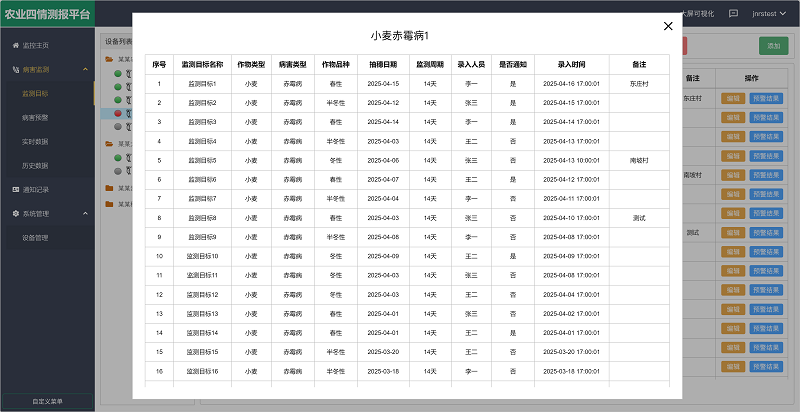Go to 病害预警 menu item
Image resolution: width=800 pixels, height=412 pixels.
[x=35, y=117]
